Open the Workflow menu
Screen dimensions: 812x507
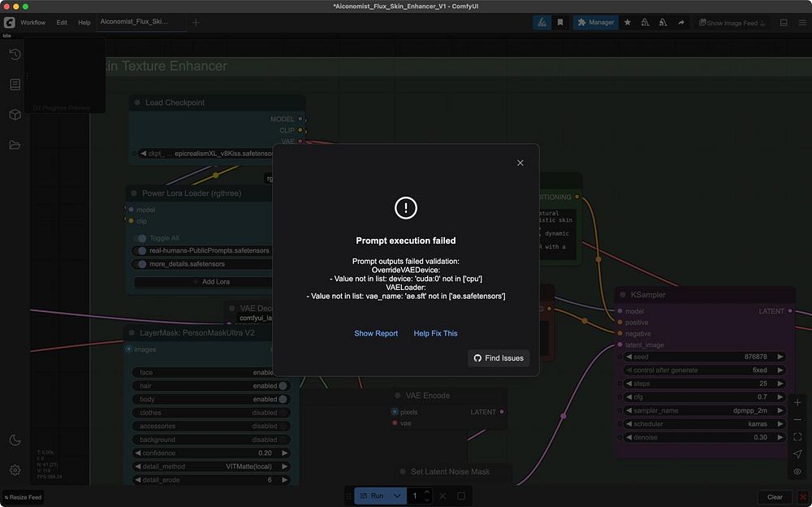pos(32,23)
